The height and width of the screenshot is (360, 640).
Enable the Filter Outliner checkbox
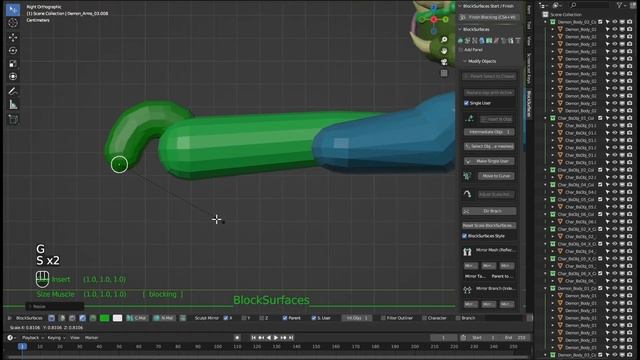pos(383,318)
